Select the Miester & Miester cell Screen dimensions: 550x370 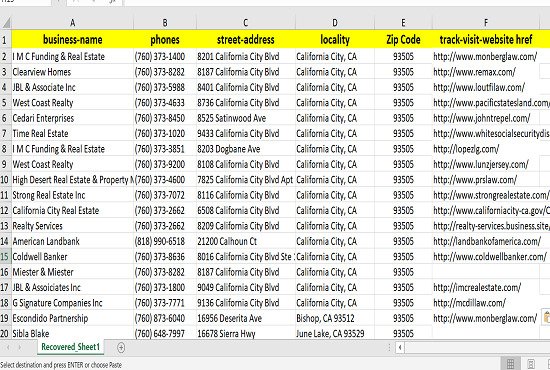click(x=73, y=272)
